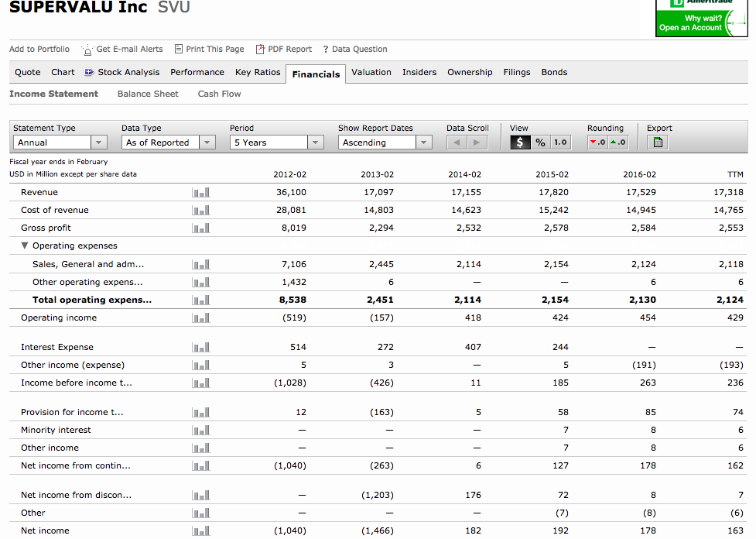Open Cost of revenue chart icon
Viewport: 756px width, 539px height.
click(x=200, y=211)
